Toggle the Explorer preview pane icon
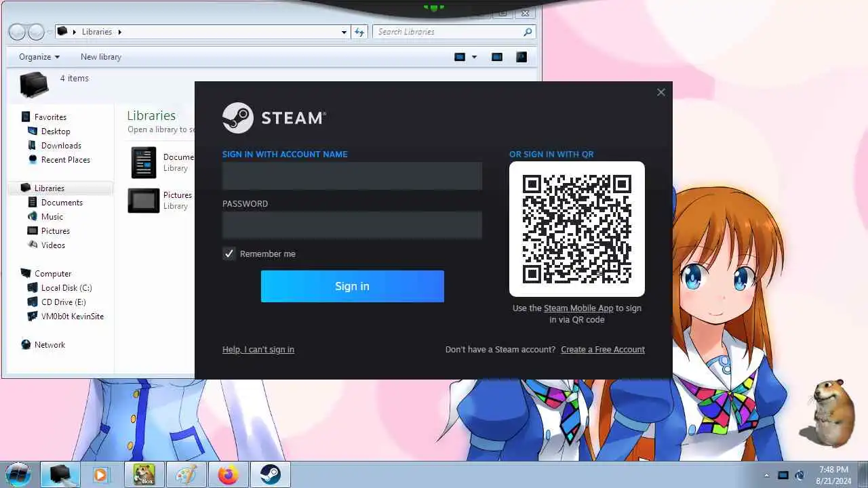868x488 pixels. [497, 57]
